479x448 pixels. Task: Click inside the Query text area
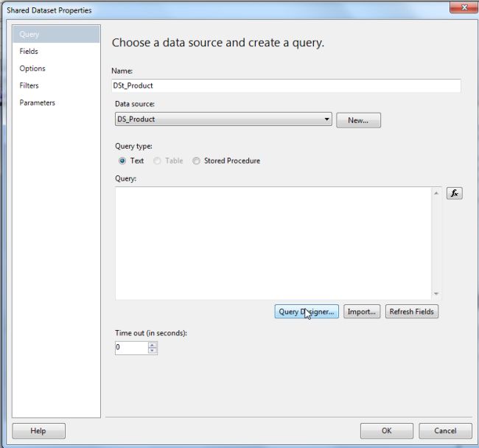[273, 243]
